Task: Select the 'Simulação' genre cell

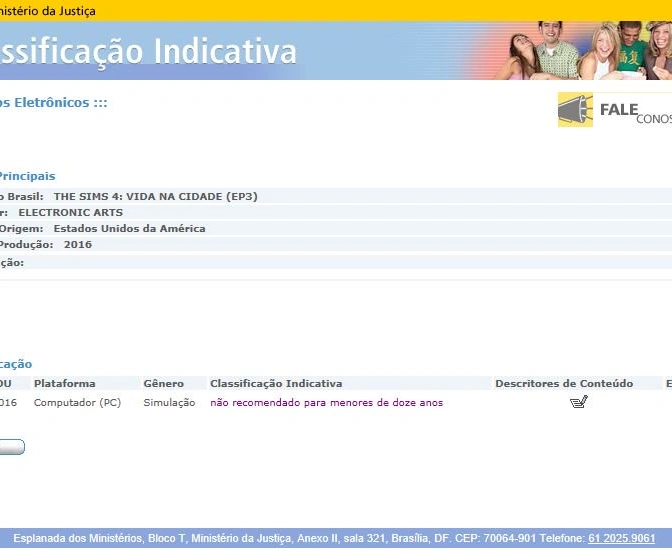Action: pos(169,403)
